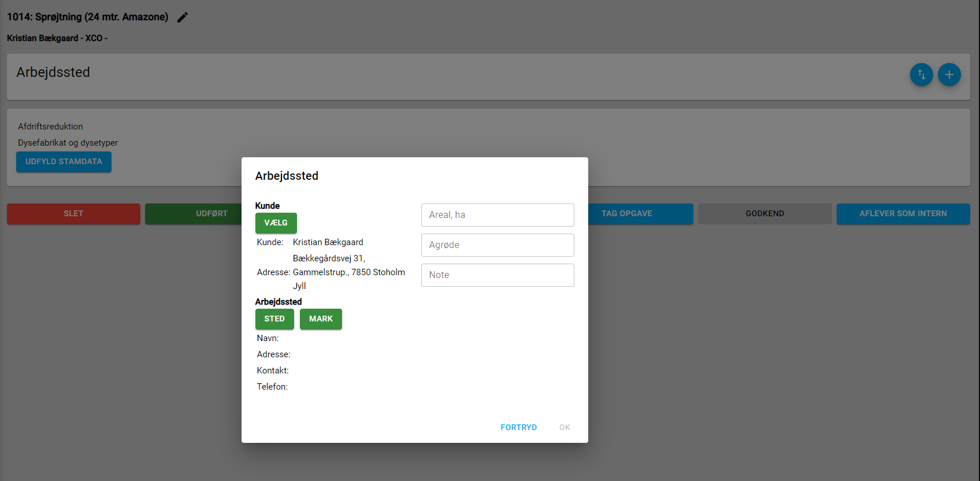Click the pencil edit icon beside task title
This screenshot has height=481, width=980.
click(x=183, y=17)
